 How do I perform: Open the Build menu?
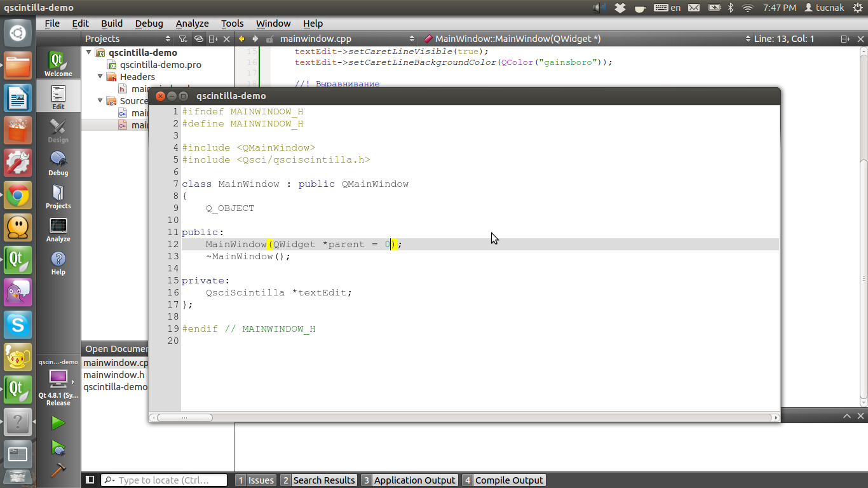pyautogui.click(x=112, y=24)
